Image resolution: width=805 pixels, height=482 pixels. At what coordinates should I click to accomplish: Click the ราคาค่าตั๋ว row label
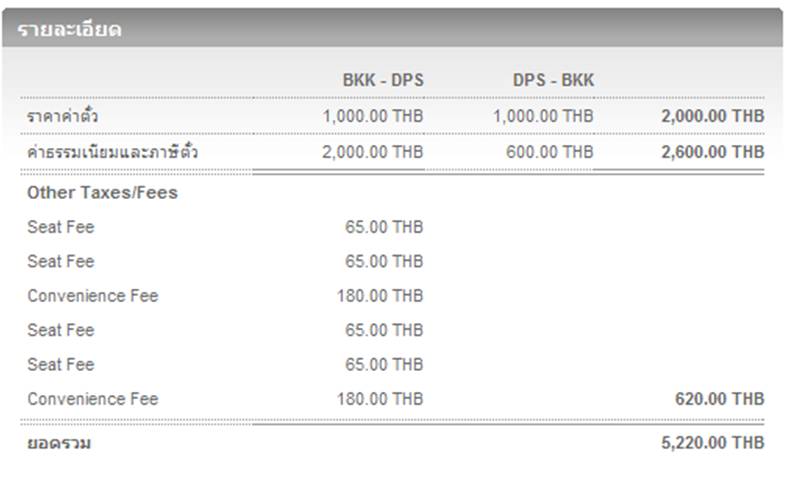[x=63, y=116]
